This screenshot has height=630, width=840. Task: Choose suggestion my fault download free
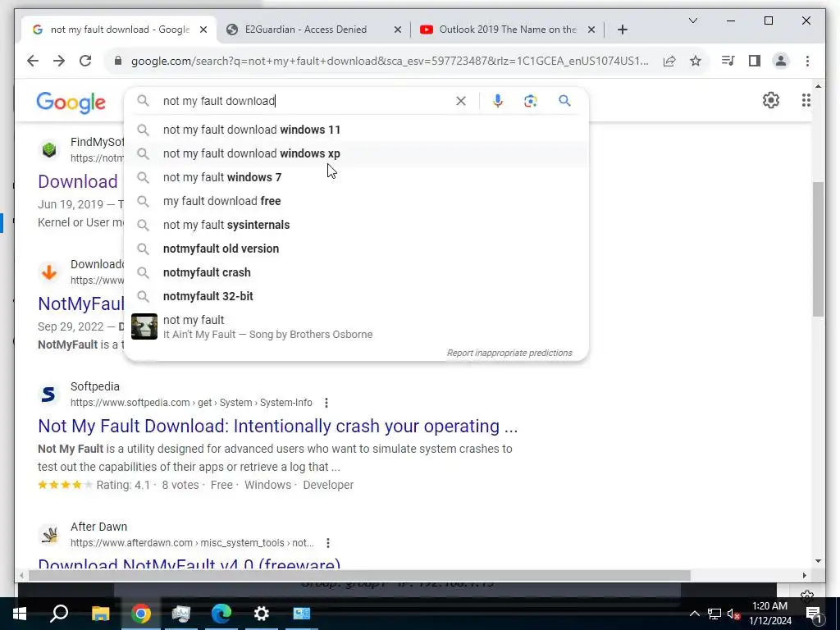356,201
